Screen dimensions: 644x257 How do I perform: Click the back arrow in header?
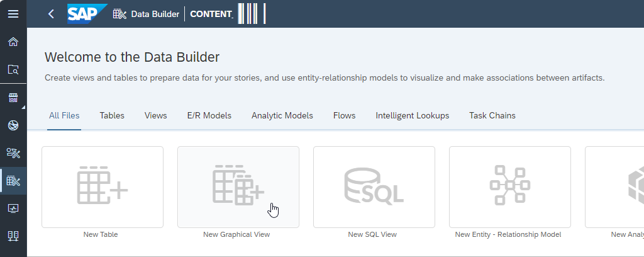[51, 14]
